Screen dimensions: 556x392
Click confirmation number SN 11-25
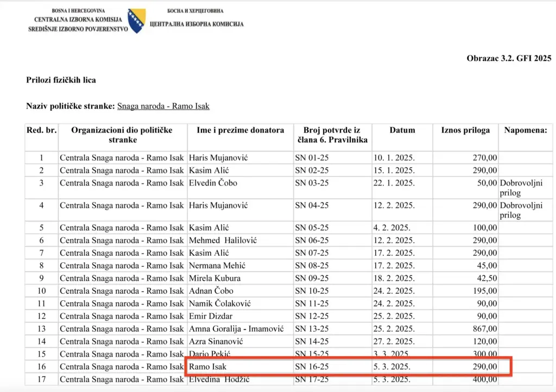312,304
